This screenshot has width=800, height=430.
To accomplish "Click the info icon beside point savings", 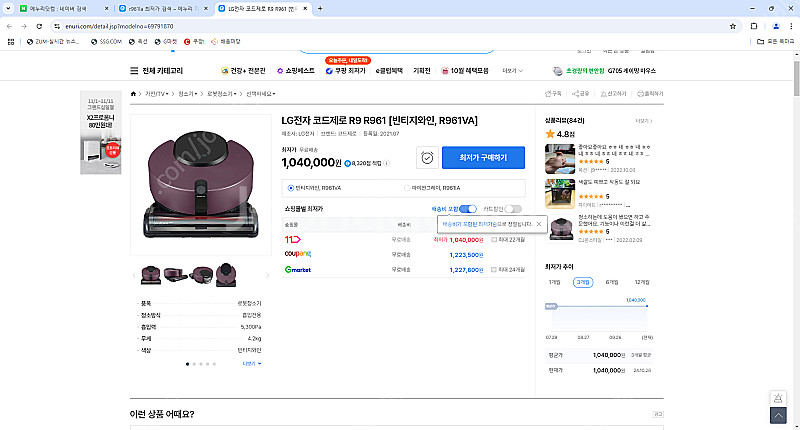I will 387,163.
